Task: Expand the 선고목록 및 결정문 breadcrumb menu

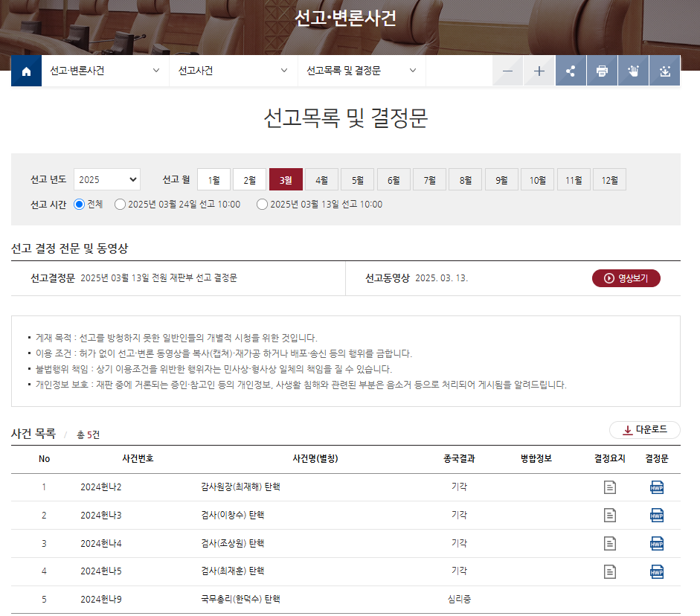Action: click(362, 71)
